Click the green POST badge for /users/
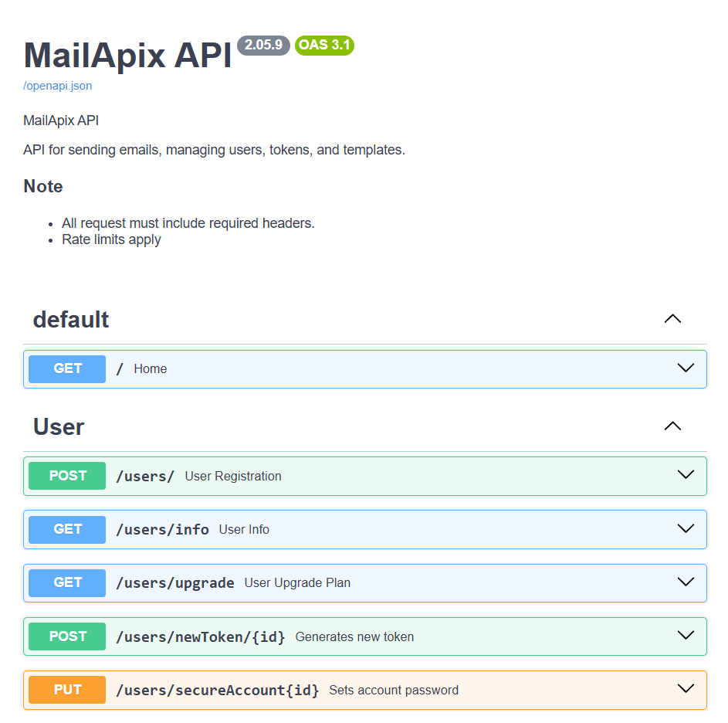Viewport: 728px width, 723px height. point(66,476)
